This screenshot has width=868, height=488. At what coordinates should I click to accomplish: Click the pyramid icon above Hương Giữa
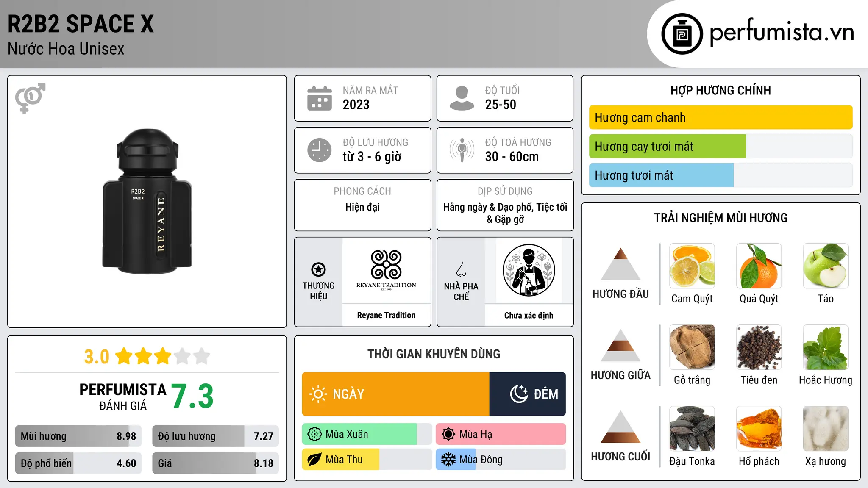click(x=620, y=345)
